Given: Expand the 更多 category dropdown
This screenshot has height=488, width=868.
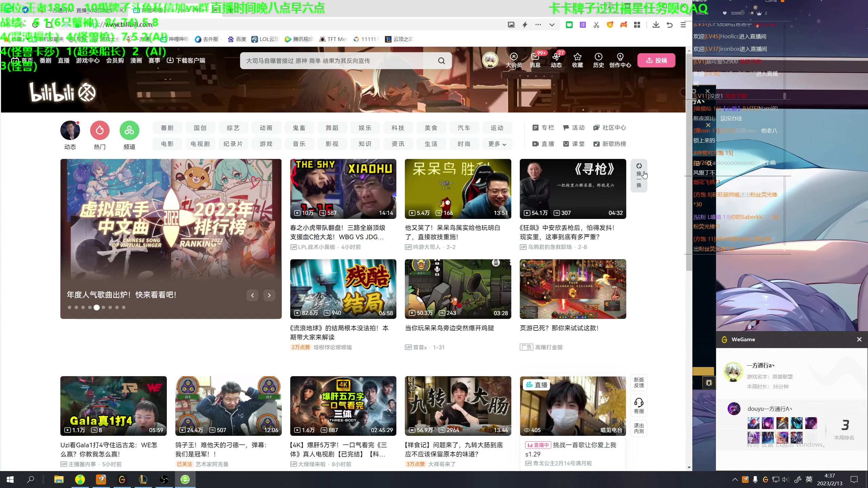Looking at the screenshot, I should [497, 144].
